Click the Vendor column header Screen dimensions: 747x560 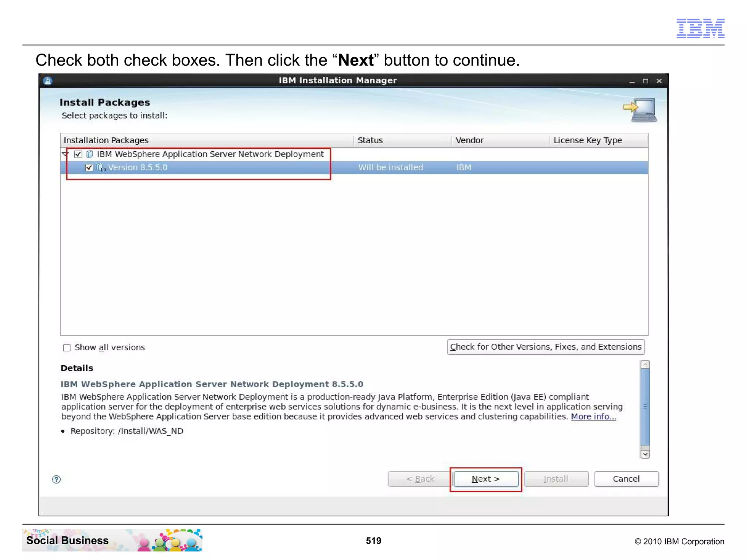[x=501, y=140]
